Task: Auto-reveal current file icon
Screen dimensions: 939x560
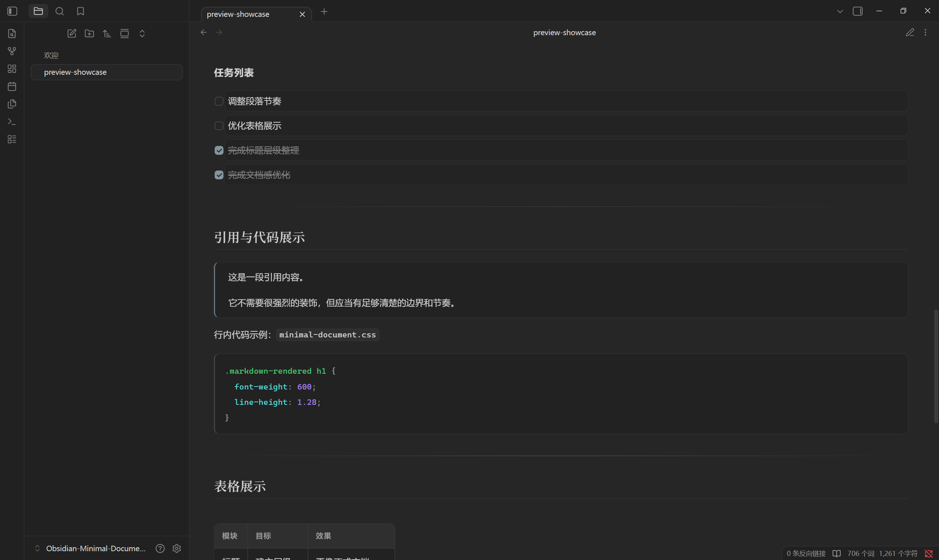Action: [x=125, y=34]
